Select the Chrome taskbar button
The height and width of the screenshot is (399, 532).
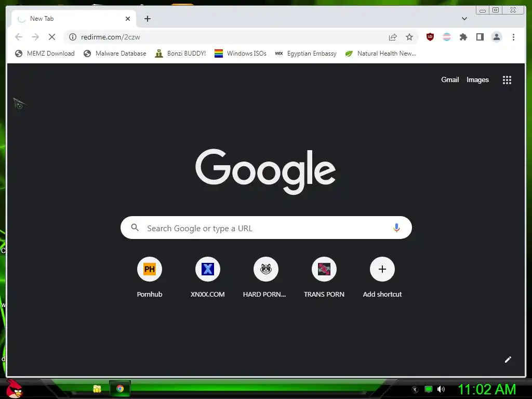click(x=120, y=389)
